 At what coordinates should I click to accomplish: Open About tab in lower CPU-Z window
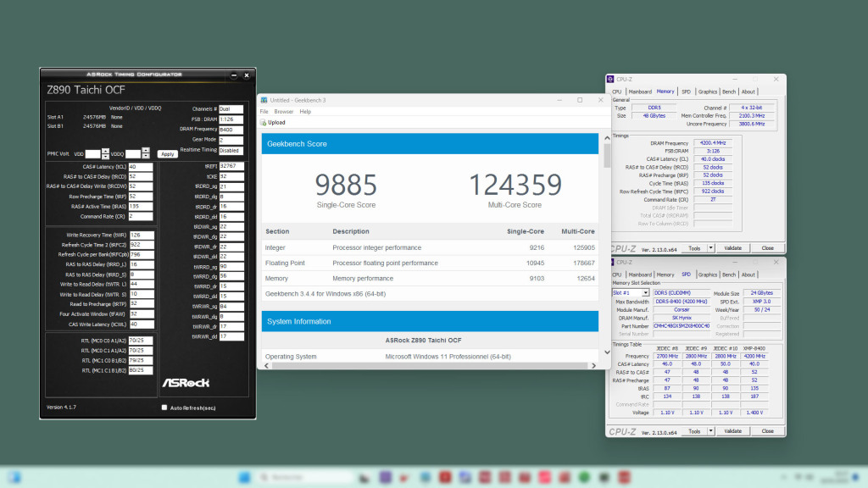click(748, 275)
